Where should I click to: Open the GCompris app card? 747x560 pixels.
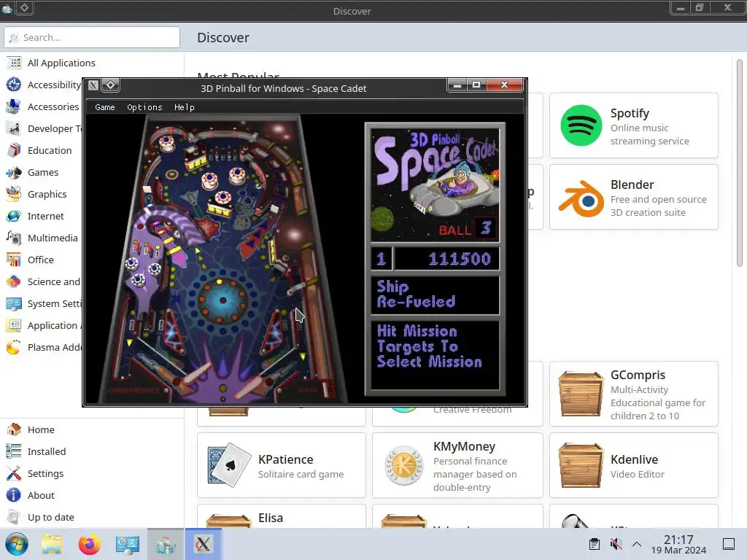pyautogui.click(x=634, y=394)
